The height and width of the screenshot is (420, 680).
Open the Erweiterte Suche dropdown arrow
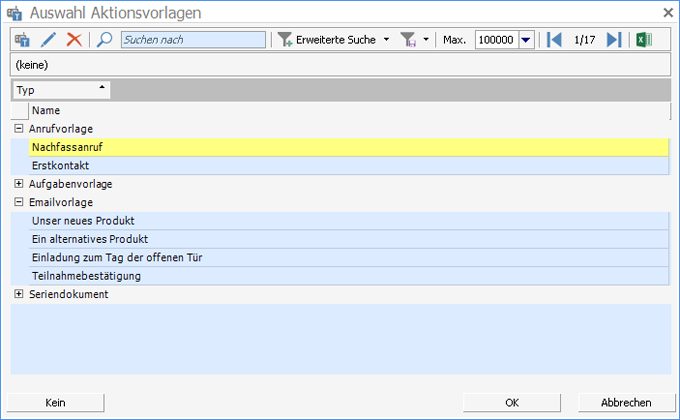click(387, 40)
